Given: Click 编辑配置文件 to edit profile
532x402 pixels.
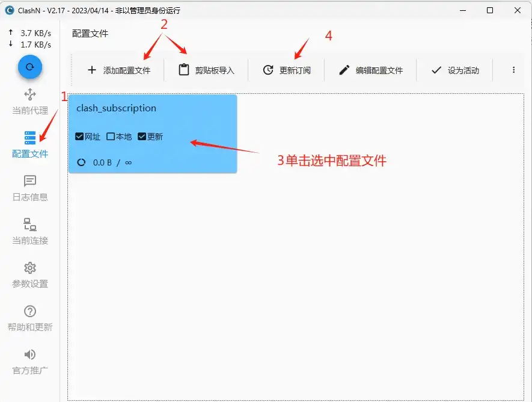Looking at the screenshot, I should coord(371,70).
